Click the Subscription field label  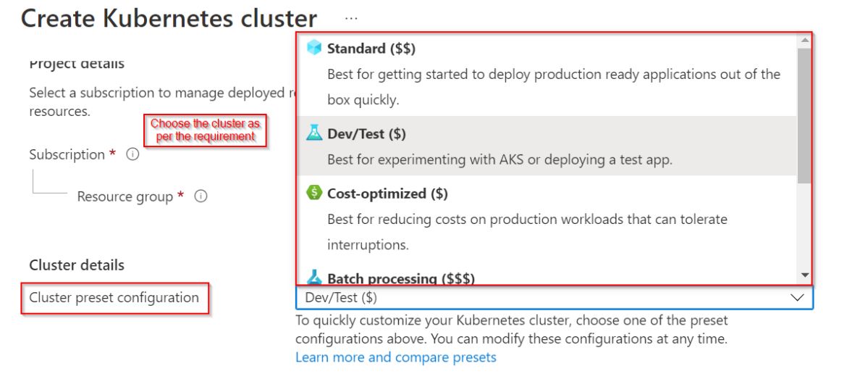click(67, 154)
